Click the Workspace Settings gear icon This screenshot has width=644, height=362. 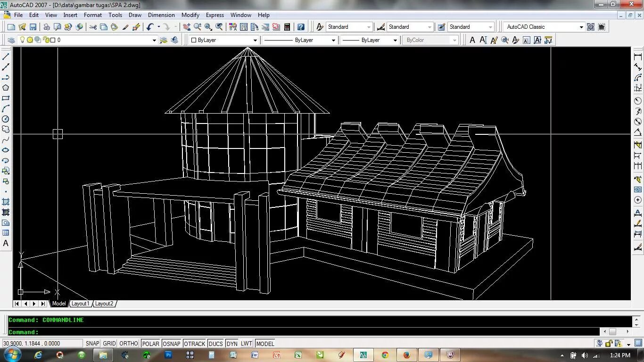tap(591, 27)
